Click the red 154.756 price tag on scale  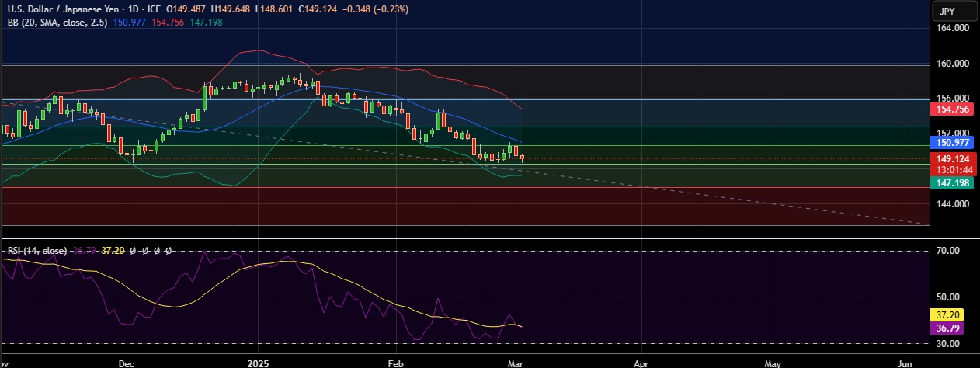point(952,110)
